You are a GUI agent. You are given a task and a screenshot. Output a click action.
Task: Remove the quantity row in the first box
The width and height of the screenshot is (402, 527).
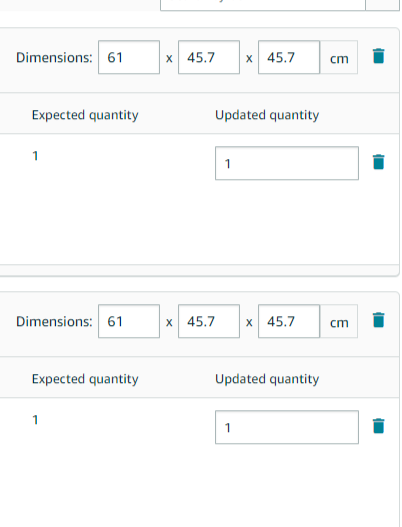coord(378,162)
